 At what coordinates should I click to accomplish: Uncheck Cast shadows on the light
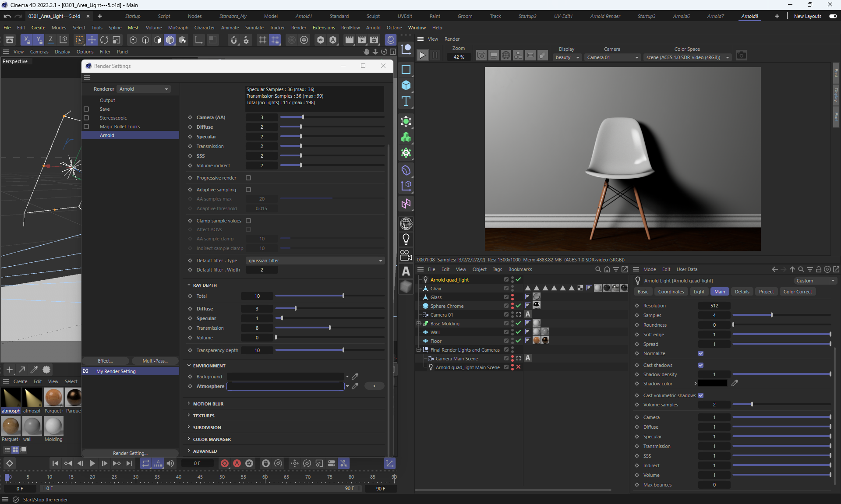(x=701, y=365)
